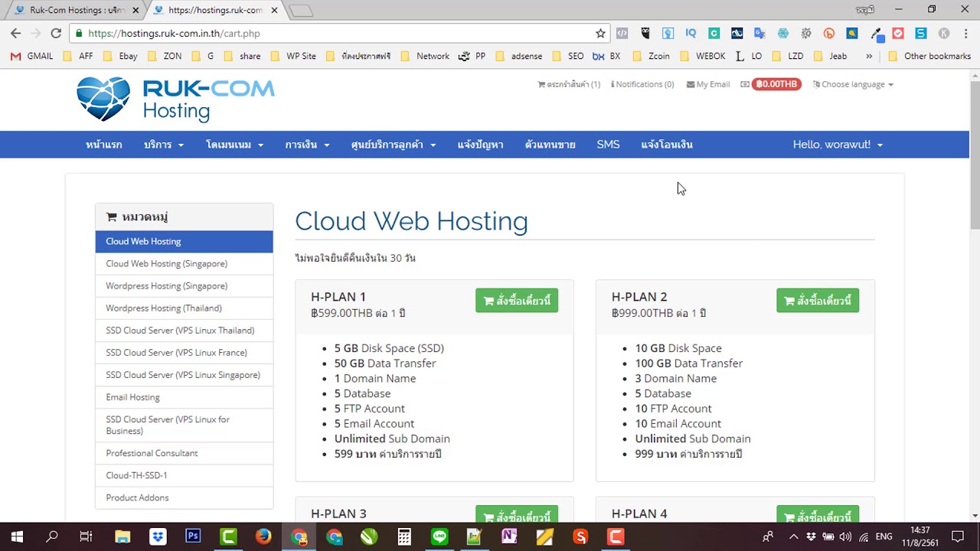Open the shopping cart link (1)
Screen dimensions: 980x551
(569, 84)
